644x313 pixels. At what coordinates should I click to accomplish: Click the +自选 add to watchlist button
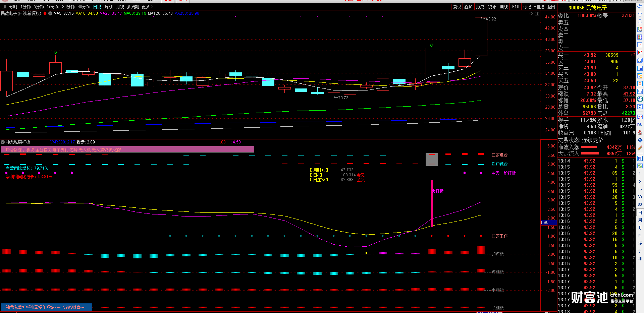539,7
